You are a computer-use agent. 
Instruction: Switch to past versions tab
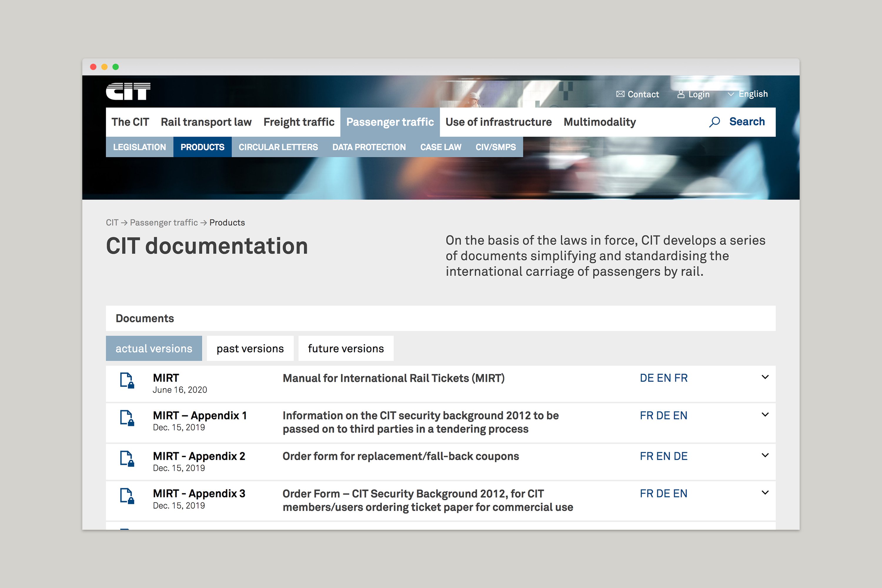pyautogui.click(x=250, y=348)
